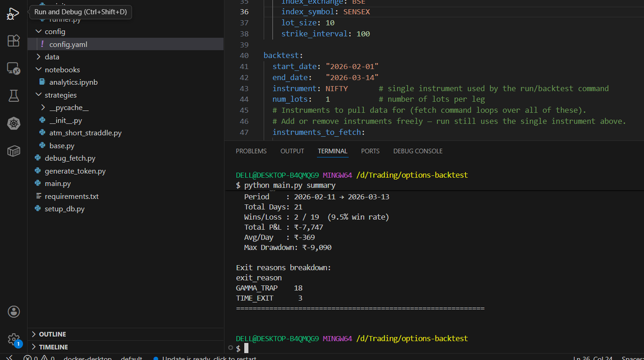Collapse the notebooks folder
The image size is (644, 360).
click(38, 70)
